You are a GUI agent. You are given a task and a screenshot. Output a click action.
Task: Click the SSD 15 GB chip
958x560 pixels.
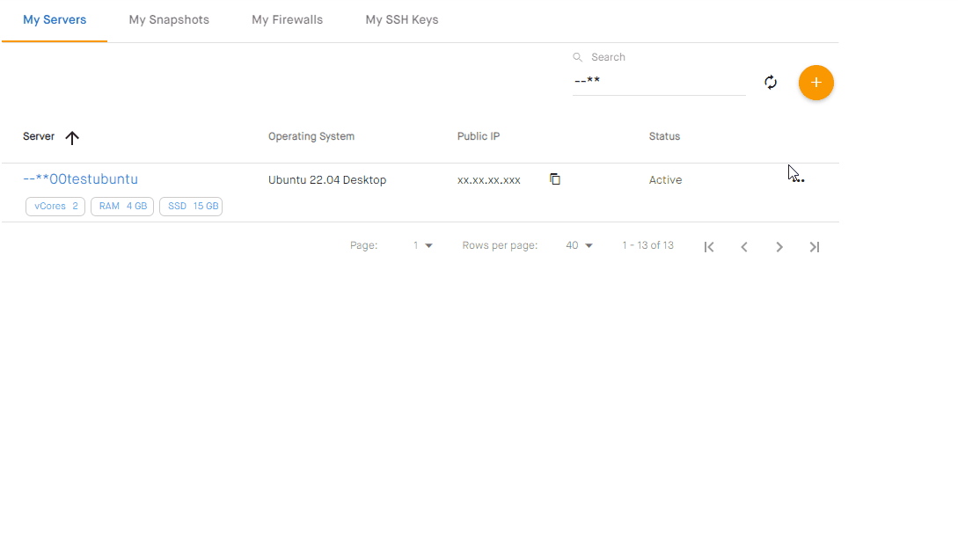(191, 207)
